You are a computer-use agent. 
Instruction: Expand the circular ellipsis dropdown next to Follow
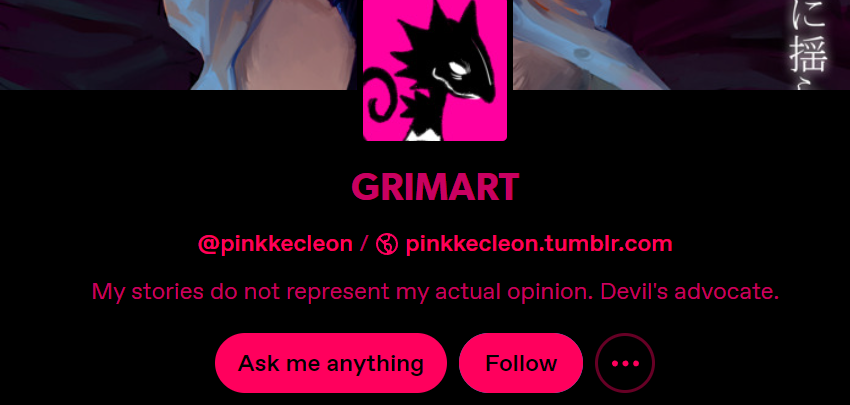(624, 363)
